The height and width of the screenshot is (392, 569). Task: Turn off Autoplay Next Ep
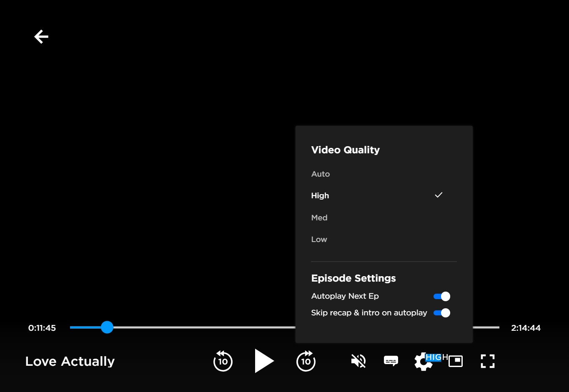tap(442, 296)
